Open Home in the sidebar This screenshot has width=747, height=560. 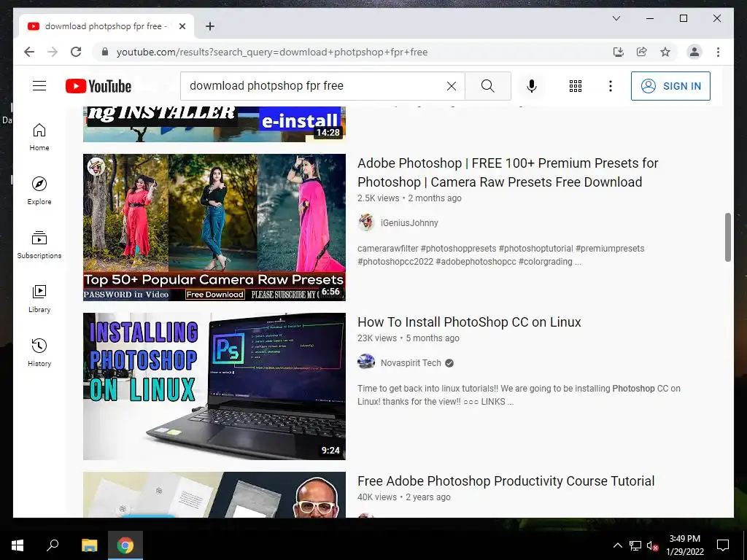39,137
